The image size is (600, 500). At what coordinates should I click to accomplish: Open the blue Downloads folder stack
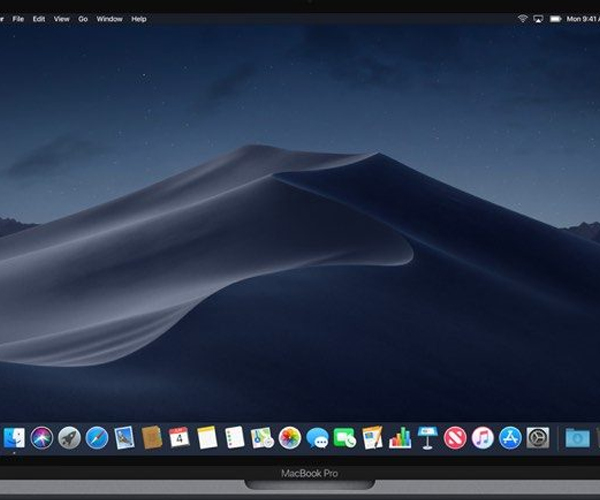577,438
